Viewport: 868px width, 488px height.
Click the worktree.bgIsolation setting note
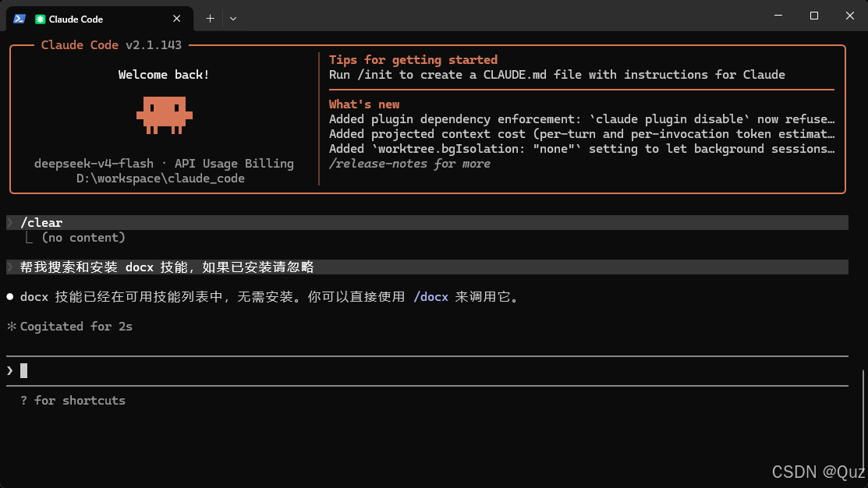582,149
